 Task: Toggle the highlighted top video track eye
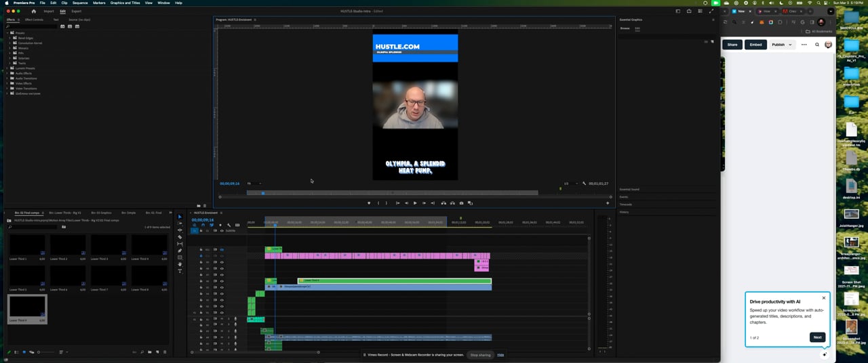[222, 249]
